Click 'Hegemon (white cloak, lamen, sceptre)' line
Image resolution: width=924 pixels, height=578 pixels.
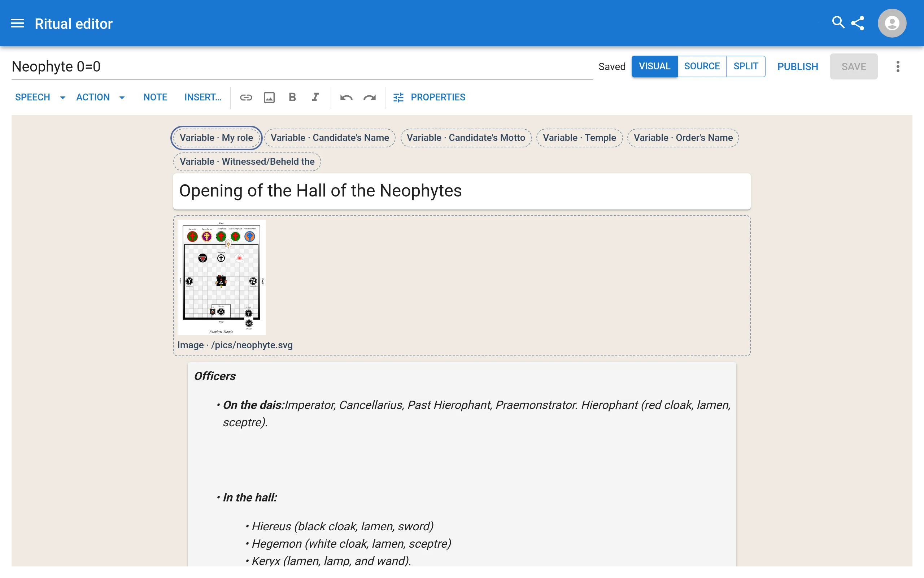coord(352,544)
